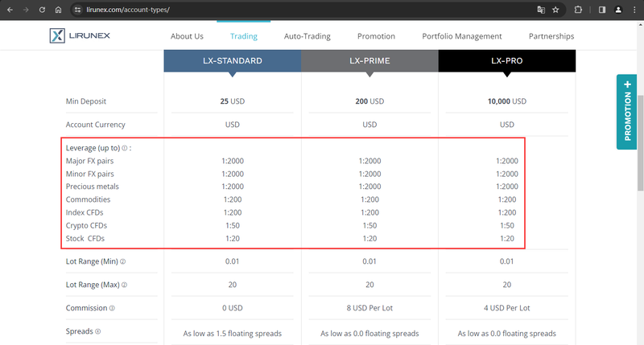
Task: Click the browser forward arrow
Action: click(26, 10)
